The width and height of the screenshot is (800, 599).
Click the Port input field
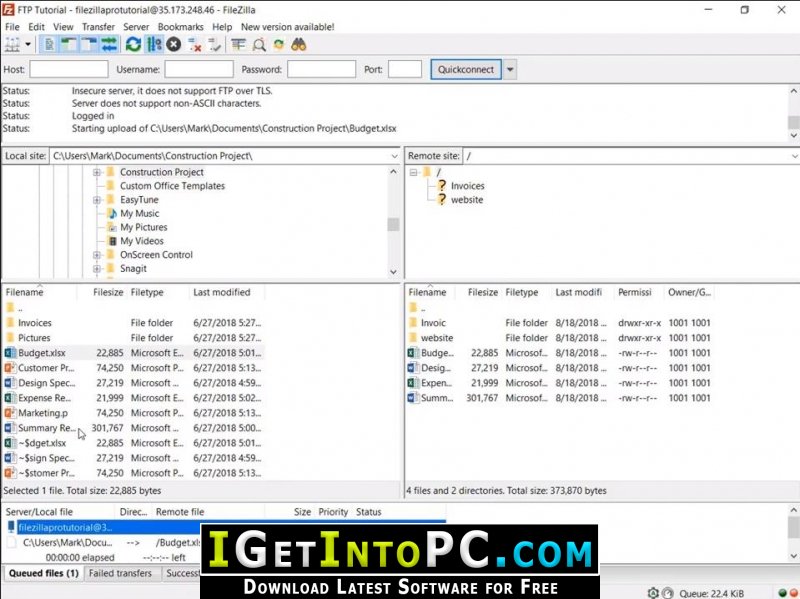(405, 69)
